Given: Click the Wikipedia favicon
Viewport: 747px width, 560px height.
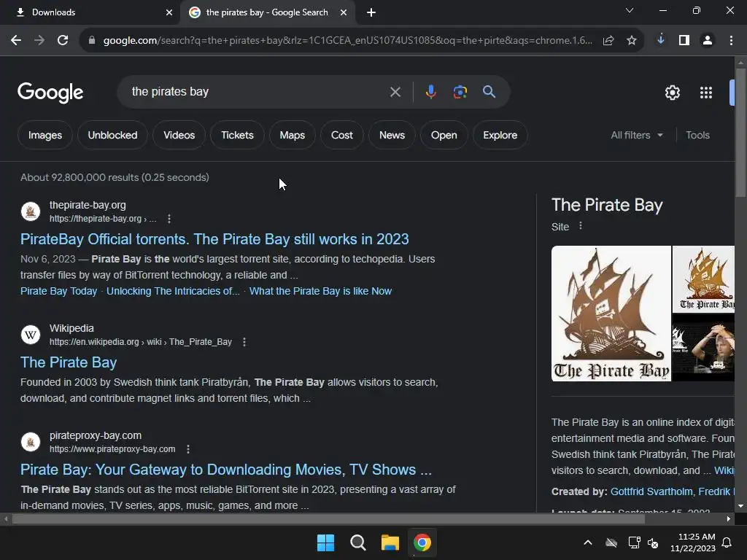Looking at the screenshot, I should [x=31, y=335].
